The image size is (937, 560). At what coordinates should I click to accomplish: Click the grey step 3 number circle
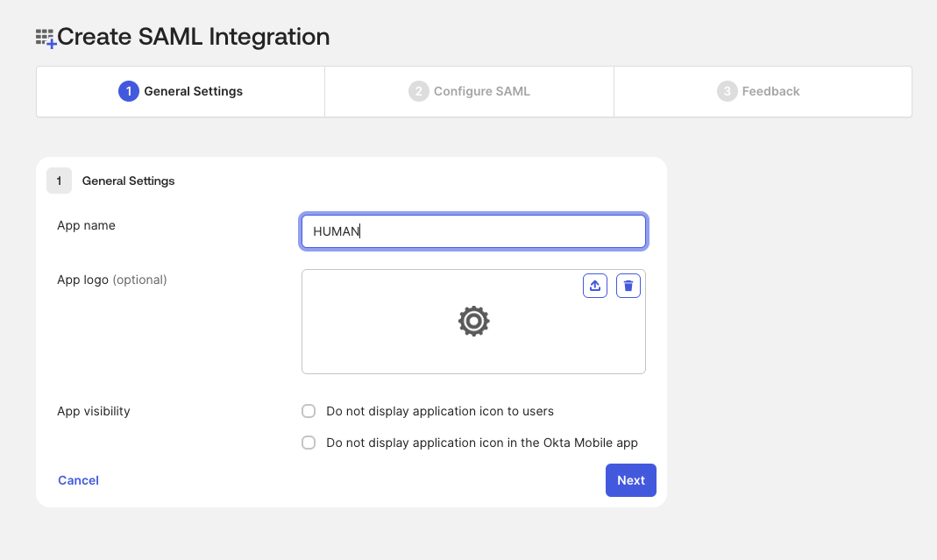pos(727,91)
